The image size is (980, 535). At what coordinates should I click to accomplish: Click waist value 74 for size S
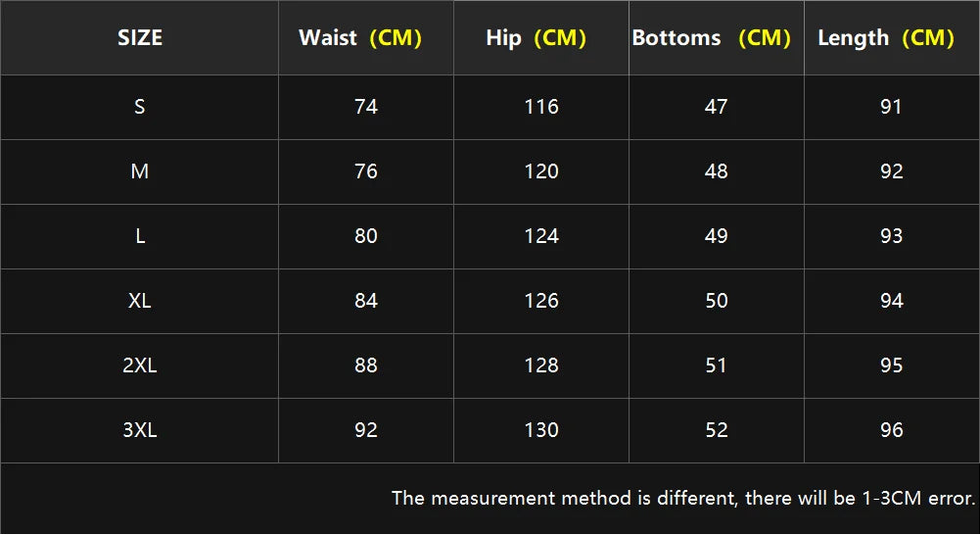366,107
